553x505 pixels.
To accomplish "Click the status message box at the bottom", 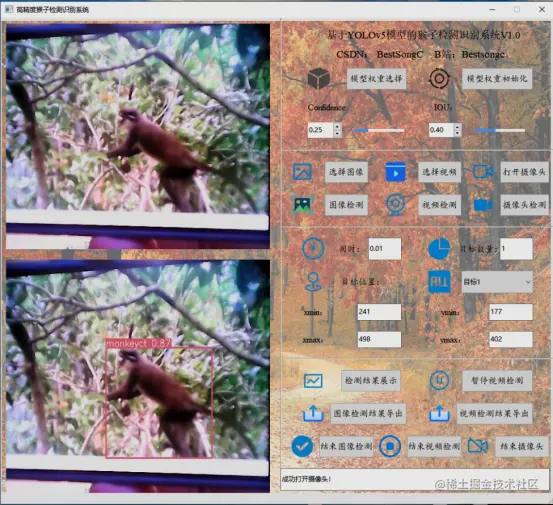I will (x=414, y=479).
